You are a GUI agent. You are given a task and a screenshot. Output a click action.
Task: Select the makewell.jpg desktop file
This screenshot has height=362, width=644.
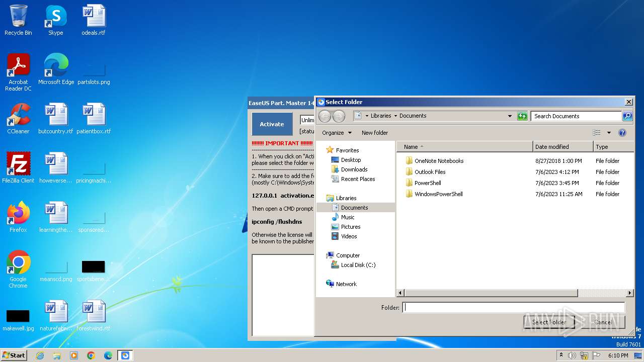pos(18,320)
